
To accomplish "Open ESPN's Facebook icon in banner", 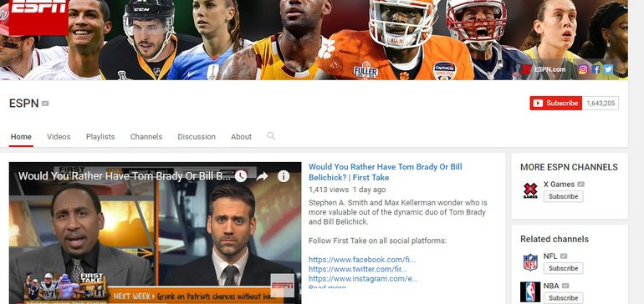I will 596,69.
